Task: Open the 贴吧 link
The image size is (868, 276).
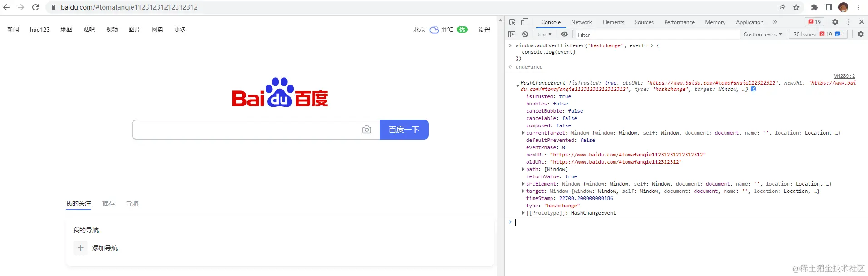Action: click(89, 30)
